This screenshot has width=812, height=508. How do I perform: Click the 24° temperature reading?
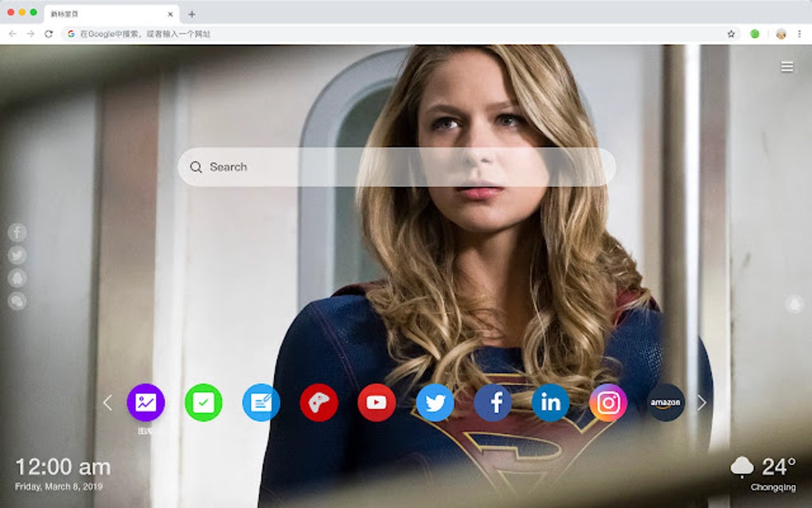(779, 467)
